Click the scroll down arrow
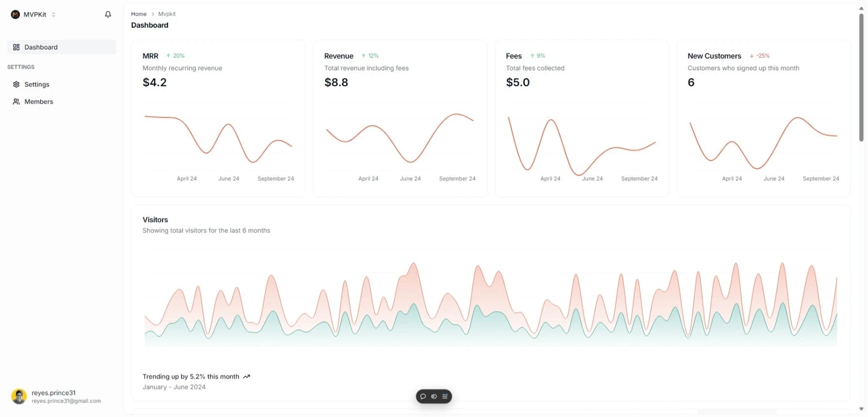 coord(861,409)
